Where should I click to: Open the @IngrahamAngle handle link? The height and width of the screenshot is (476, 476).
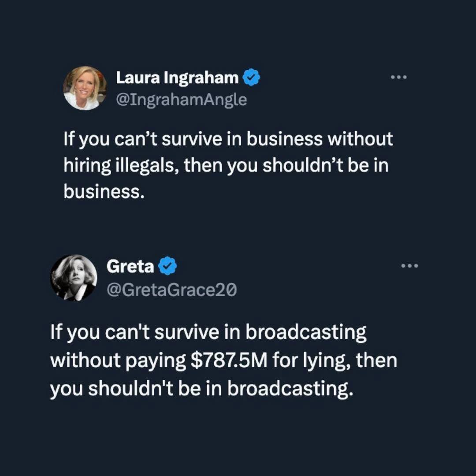pyautogui.click(x=181, y=100)
